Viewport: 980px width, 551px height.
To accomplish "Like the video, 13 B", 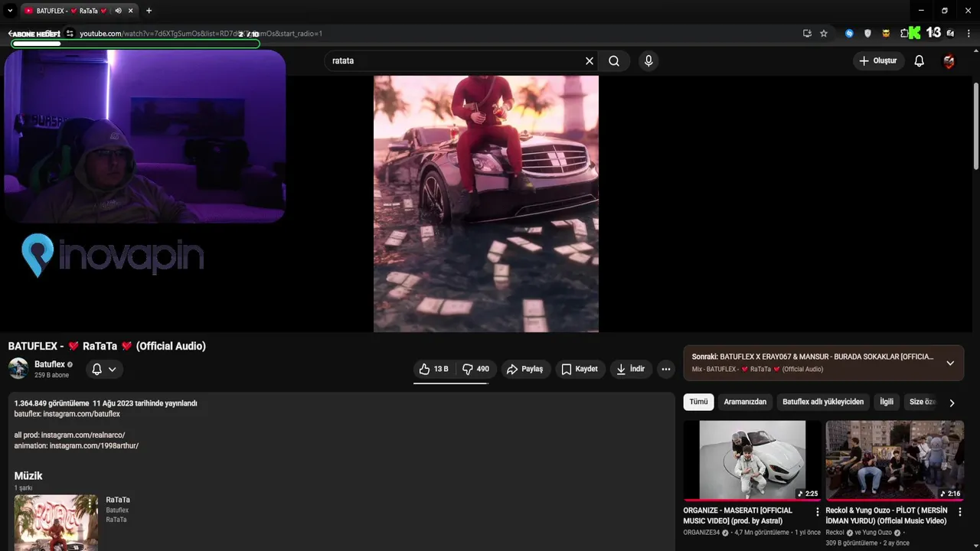I will point(433,369).
